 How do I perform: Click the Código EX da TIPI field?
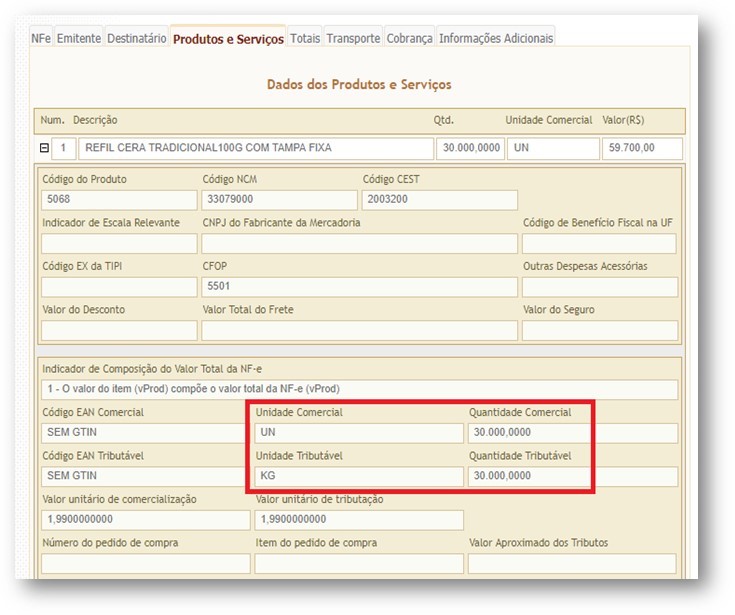[119, 287]
